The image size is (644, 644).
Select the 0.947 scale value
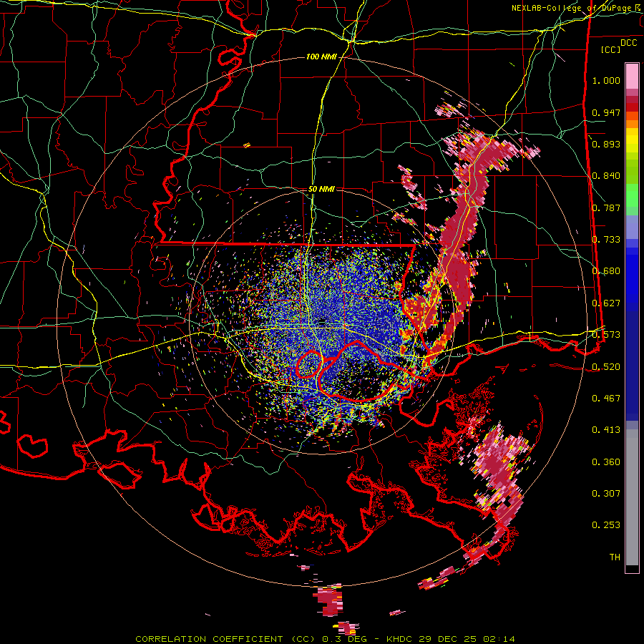pos(606,112)
